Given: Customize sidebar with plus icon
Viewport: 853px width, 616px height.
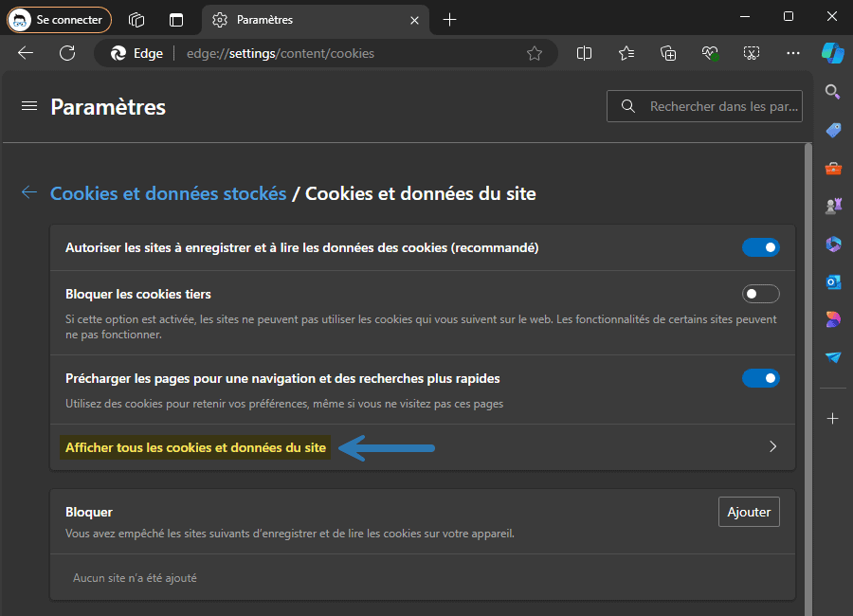Looking at the screenshot, I should 832,419.
